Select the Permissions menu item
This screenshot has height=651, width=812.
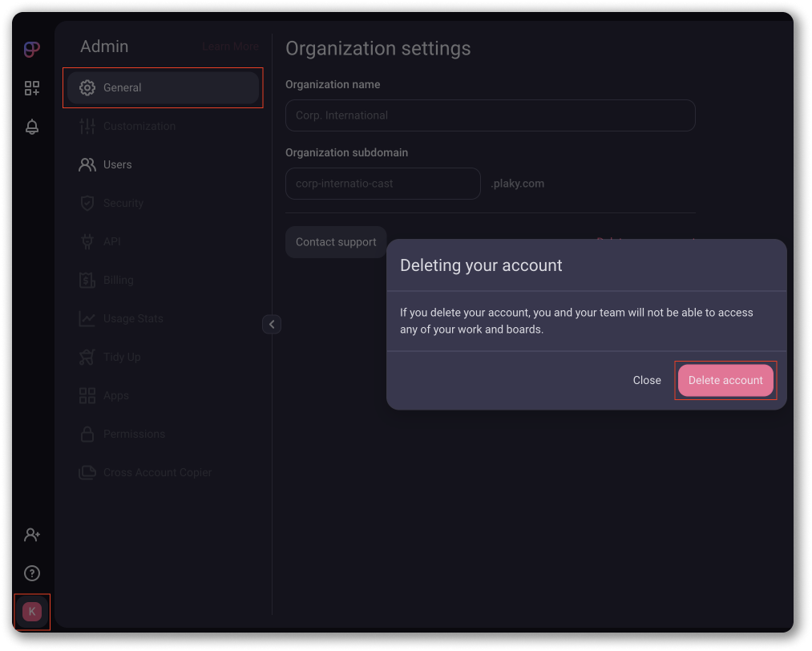[134, 434]
